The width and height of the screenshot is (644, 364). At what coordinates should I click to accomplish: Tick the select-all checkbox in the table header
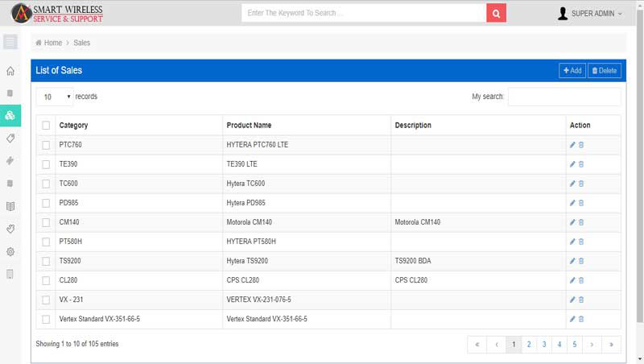point(46,126)
